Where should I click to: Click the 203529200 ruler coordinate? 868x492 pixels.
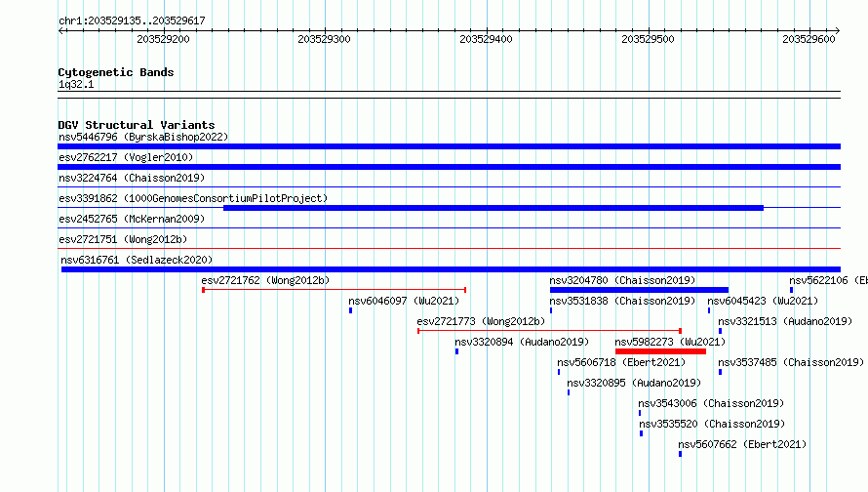pos(163,39)
